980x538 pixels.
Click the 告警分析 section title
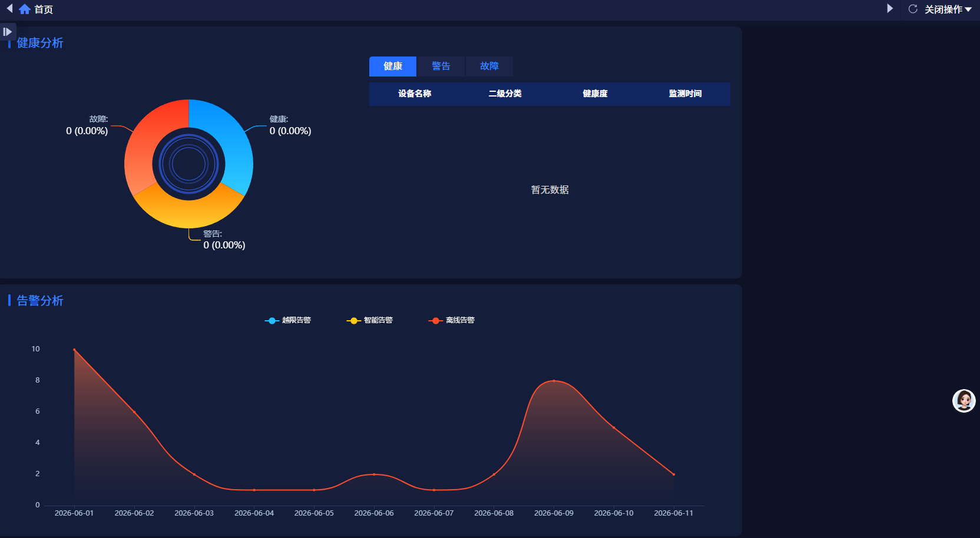click(x=40, y=301)
